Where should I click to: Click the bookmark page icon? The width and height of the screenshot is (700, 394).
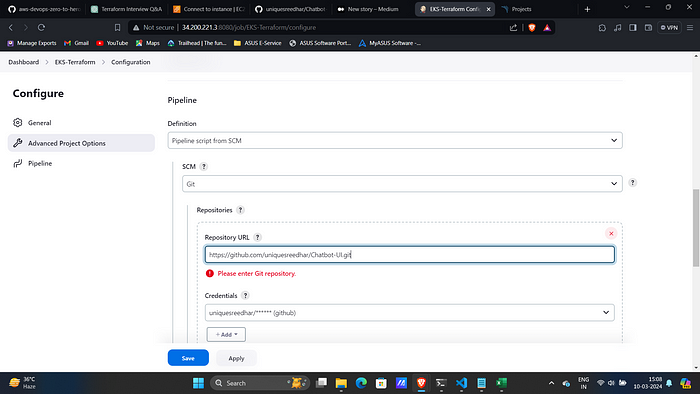[117, 28]
